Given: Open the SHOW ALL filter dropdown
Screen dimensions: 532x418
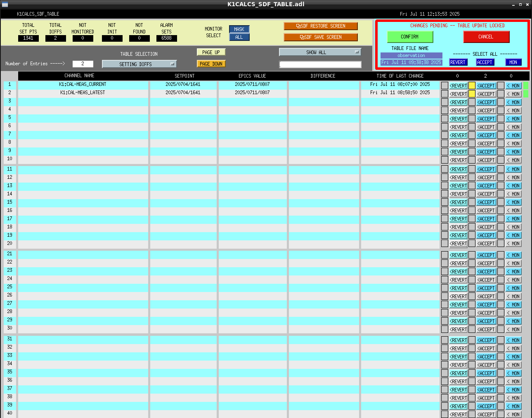Looking at the screenshot, I should pyautogui.click(x=320, y=52).
